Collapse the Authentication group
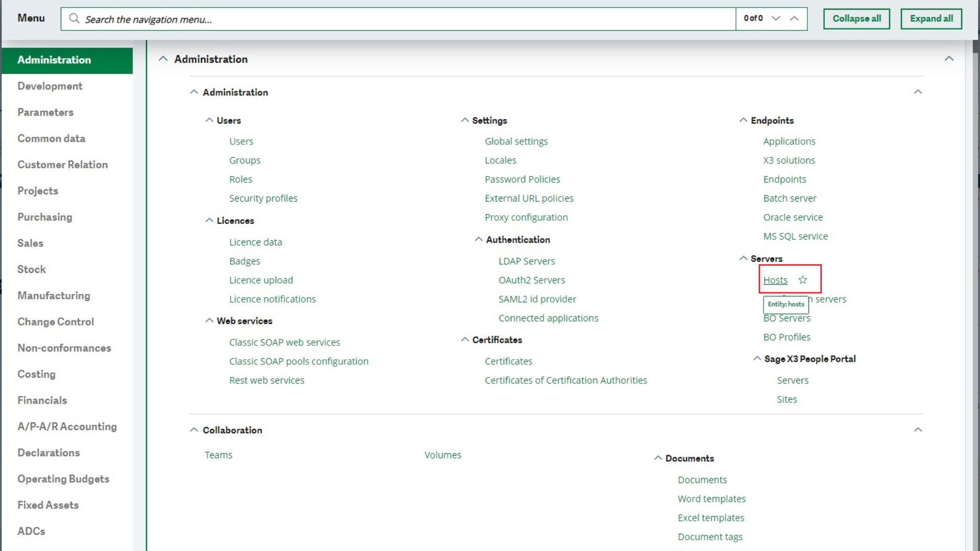 (x=478, y=239)
